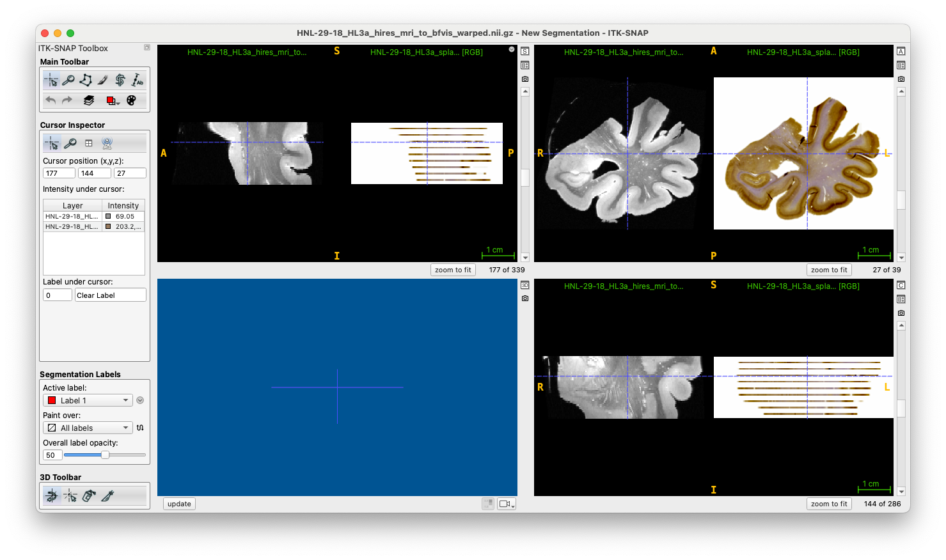Viewport: 946px width, 560px height.
Task: Click coronal slice scrollbar up arrow
Action: (x=901, y=325)
